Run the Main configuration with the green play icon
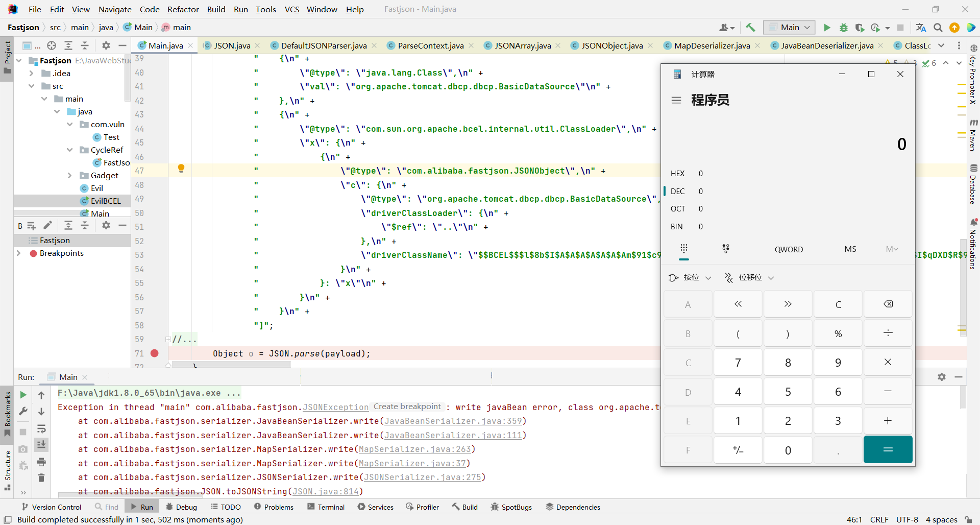The image size is (980, 525). click(x=827, y=28)
